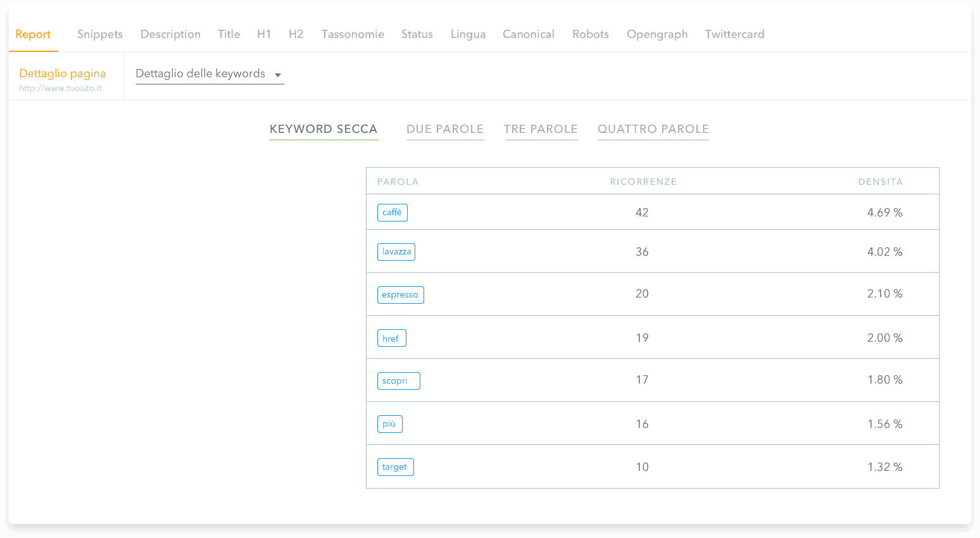980x538 pixels.
Task: Select occurrences value 36
Action: coord(642,252)
